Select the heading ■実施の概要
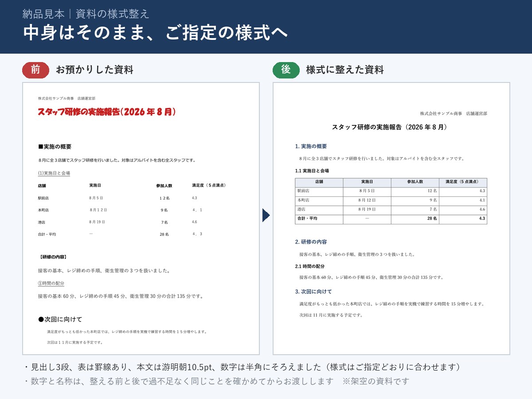 55,147
